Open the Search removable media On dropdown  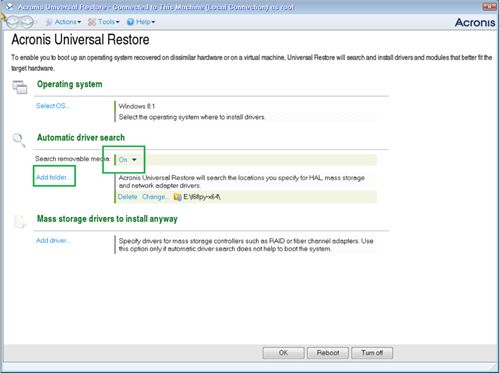coord(127,160)
